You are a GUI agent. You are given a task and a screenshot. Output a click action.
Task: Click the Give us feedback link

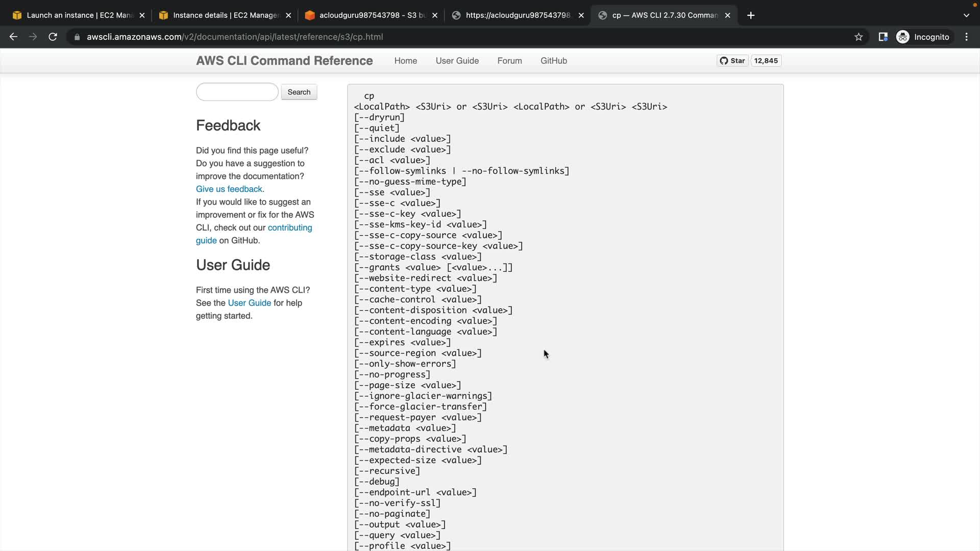[x=229, y=189]
